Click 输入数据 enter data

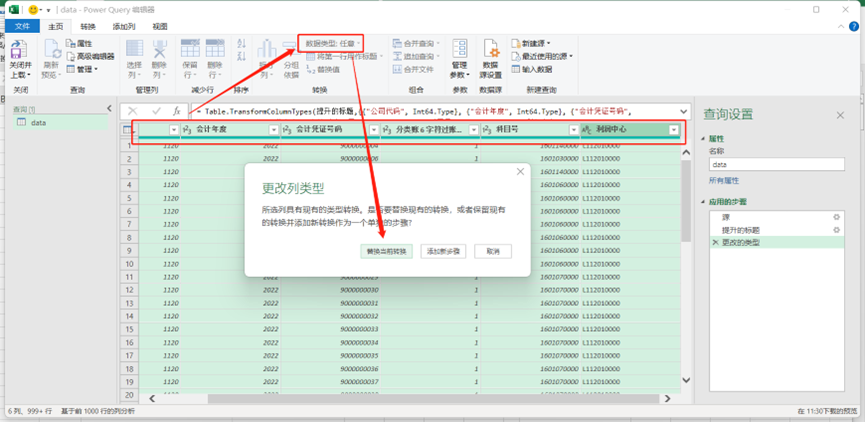[532, 70]
